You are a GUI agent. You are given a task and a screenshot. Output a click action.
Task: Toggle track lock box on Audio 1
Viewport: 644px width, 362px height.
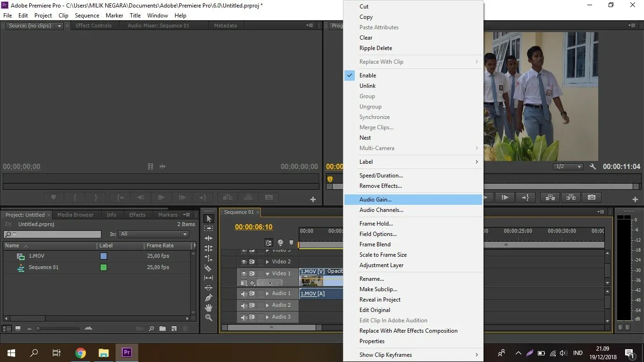(260, 294)
